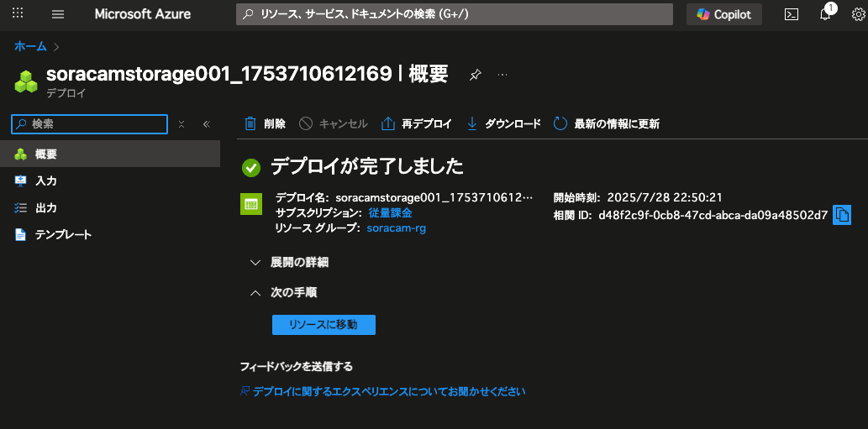868x429 pixels.
Task: Open the settings gear icon
Action: 858,14
